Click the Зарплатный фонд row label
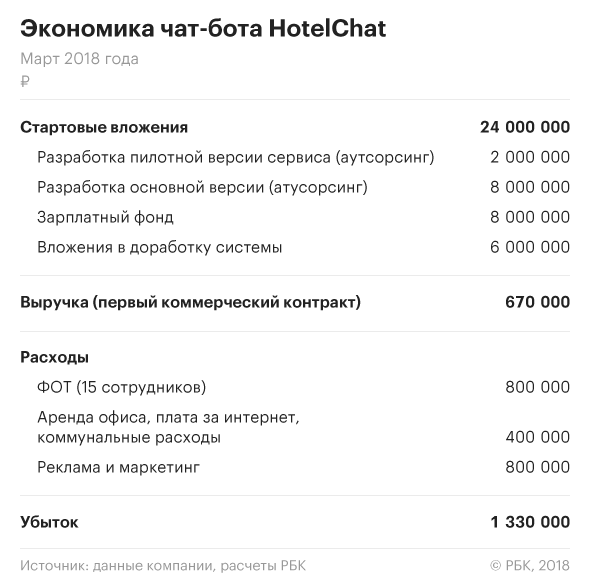590x585 pixels. pyautogui.click(x=105, y=217)
